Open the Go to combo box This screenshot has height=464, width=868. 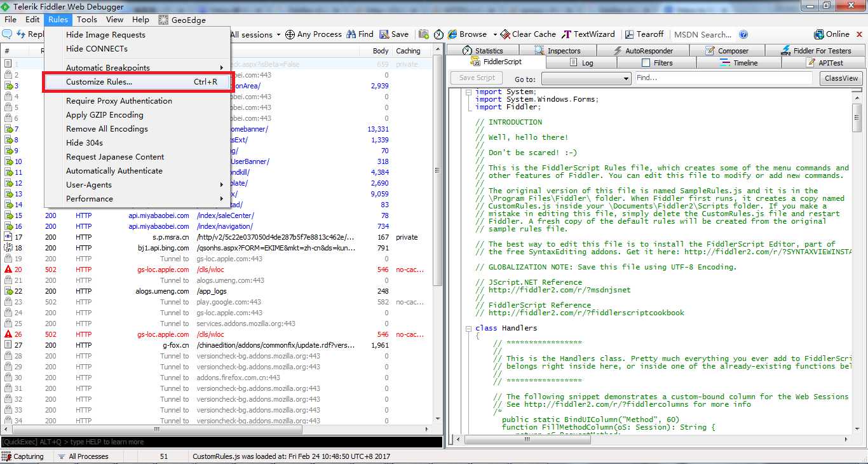[x=585, y=78]
